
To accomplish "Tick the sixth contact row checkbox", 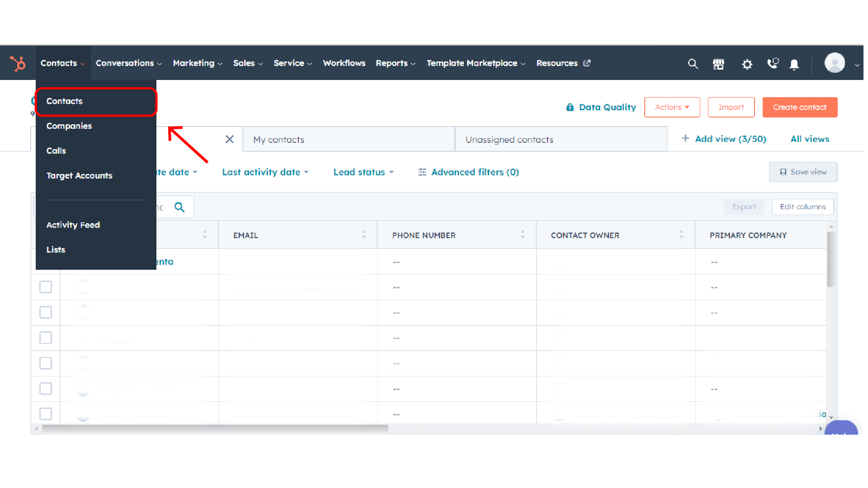I will (46, 389).
